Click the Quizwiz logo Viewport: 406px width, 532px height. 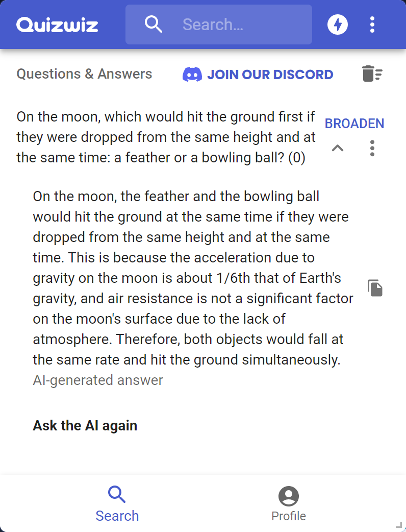pyautogui.click(x=57, y=25)
